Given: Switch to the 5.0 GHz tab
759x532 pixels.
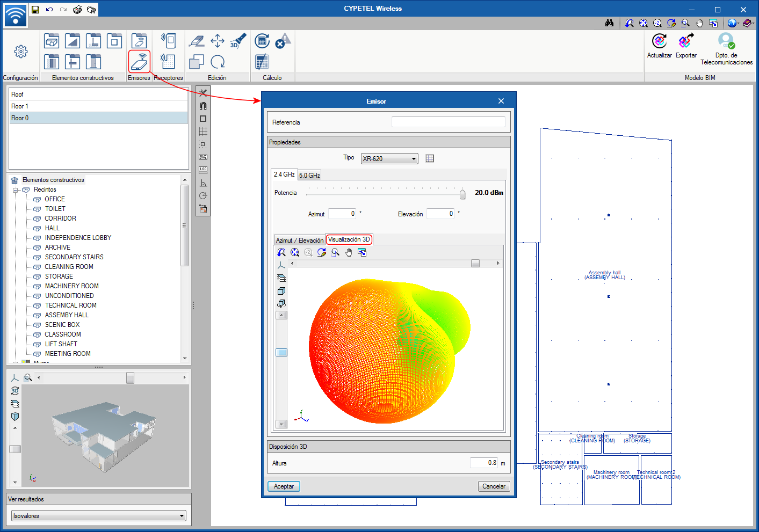Looking at the screenshot, I should 309,175.
